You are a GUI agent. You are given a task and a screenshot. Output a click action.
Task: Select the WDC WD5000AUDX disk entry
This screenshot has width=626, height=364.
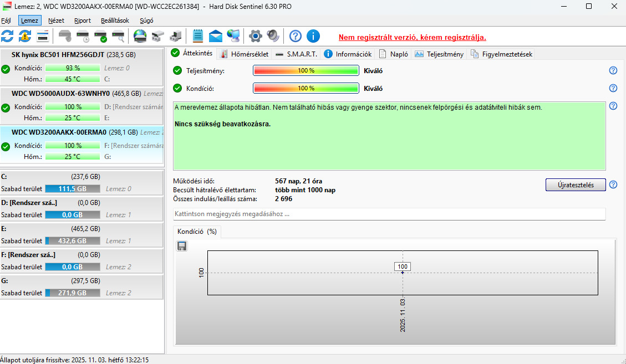tap(82, 106)
